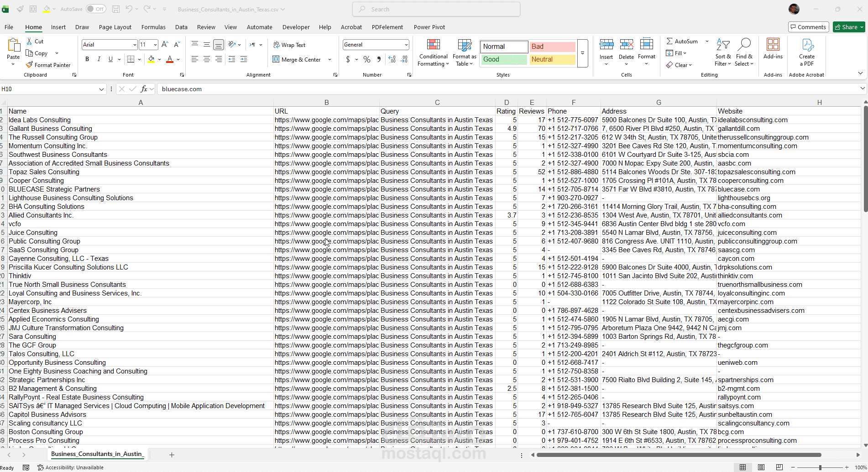Viewport: 868px width, 472px height.
Task: Apply percent style number format
Action: 367,59
